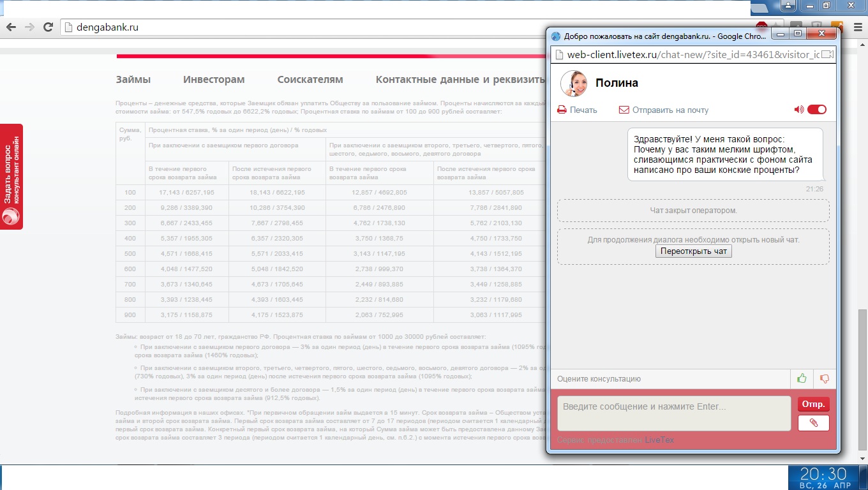The width and height of the screenshot is (868, 490).
Task: Click the thumbs-up rating icon
Action: pyautogui.click(x=802, y=379)
